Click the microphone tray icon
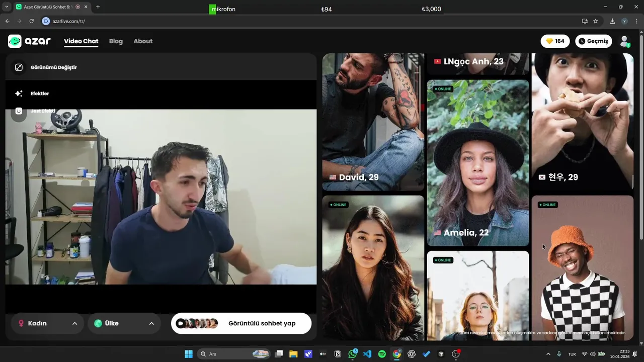Image resolution: width=644 pixels, height=362 pixels. [x=559, y=354]
